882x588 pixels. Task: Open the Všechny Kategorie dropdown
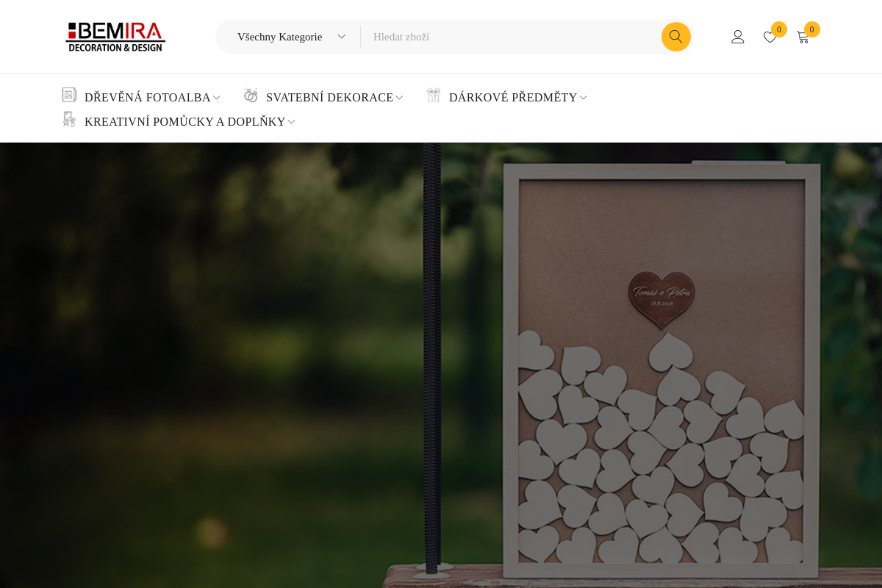tap(291, 37)
